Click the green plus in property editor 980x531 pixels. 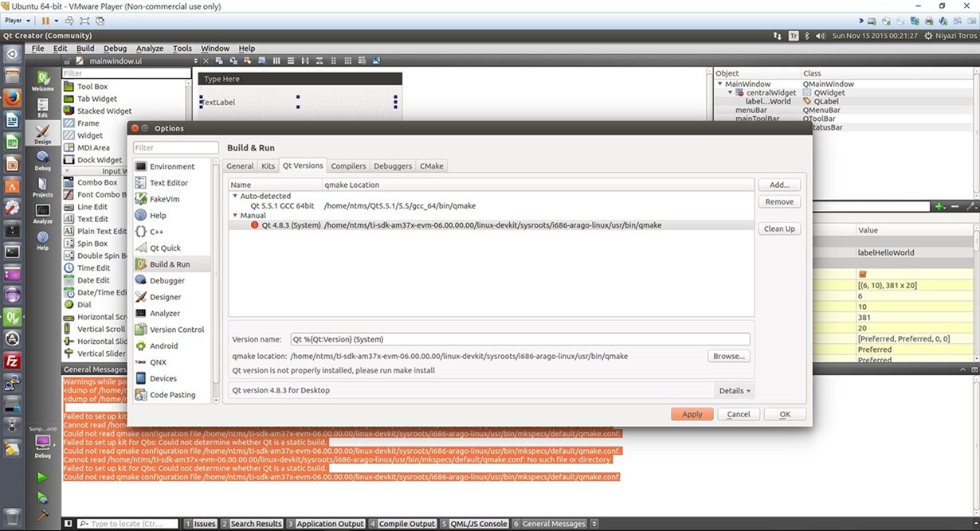940,206
